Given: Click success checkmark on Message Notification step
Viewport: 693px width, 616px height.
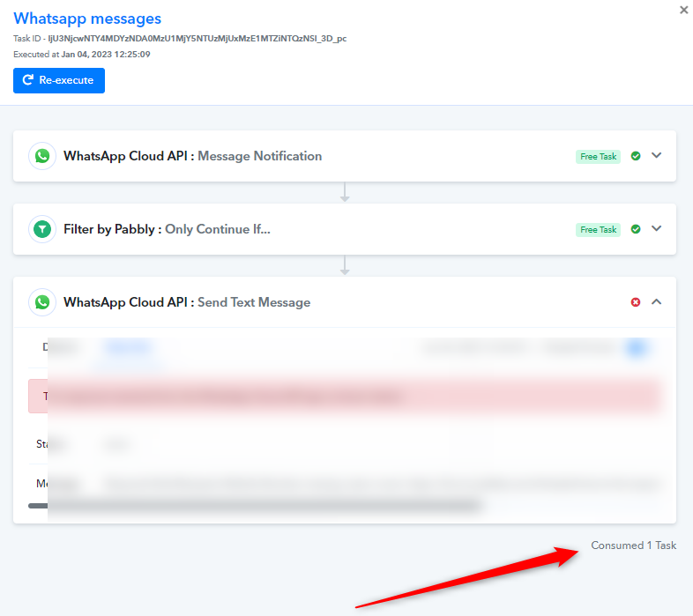Looking at the screenshot, I should point(636,156).
